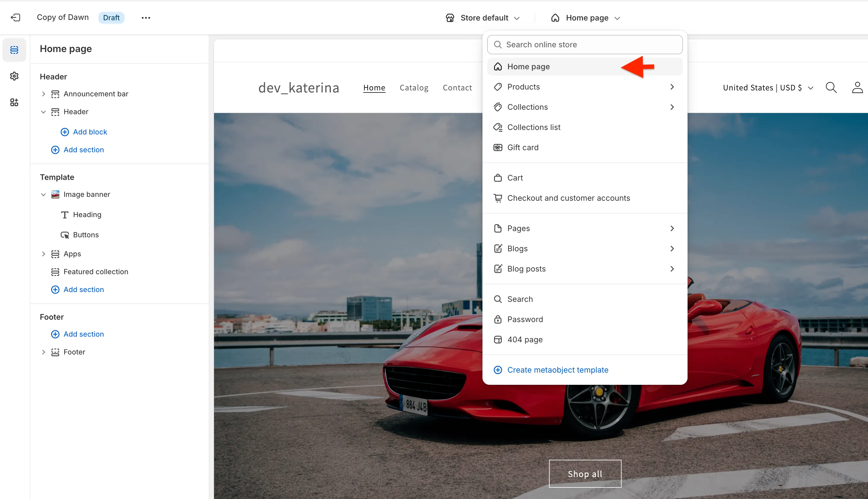Click Create metaobject template link
Image resolution: width=868 pixels, height=499 pixels.
tap(557, 370)
